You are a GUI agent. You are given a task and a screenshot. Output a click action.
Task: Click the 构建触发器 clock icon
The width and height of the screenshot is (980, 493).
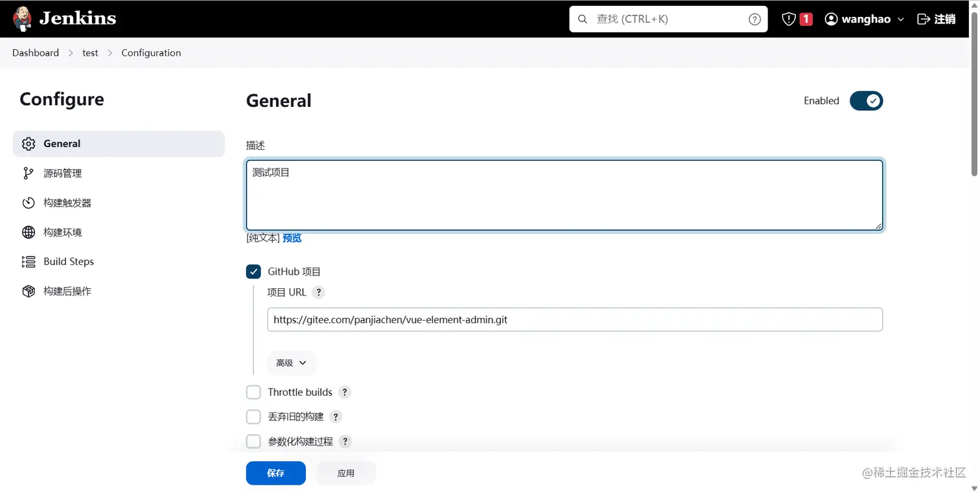(29, 203)
